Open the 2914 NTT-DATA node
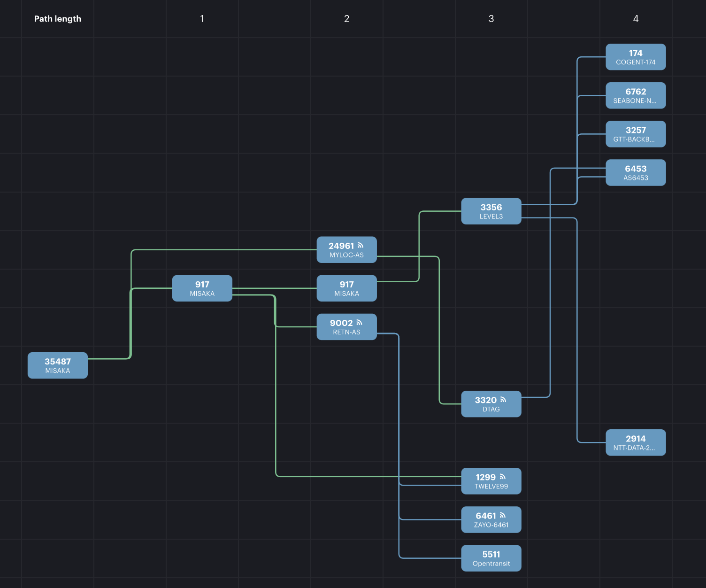 (x=636, y=442)
